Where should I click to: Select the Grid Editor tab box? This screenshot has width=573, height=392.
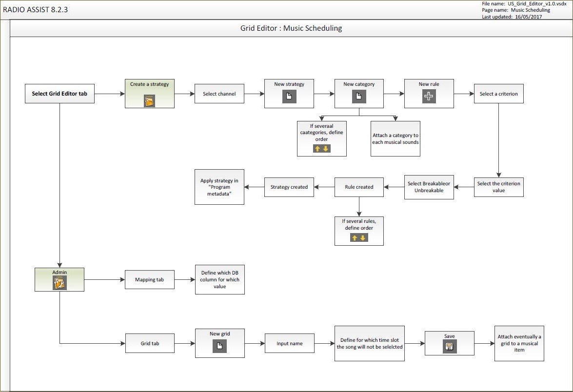(59, 94)
